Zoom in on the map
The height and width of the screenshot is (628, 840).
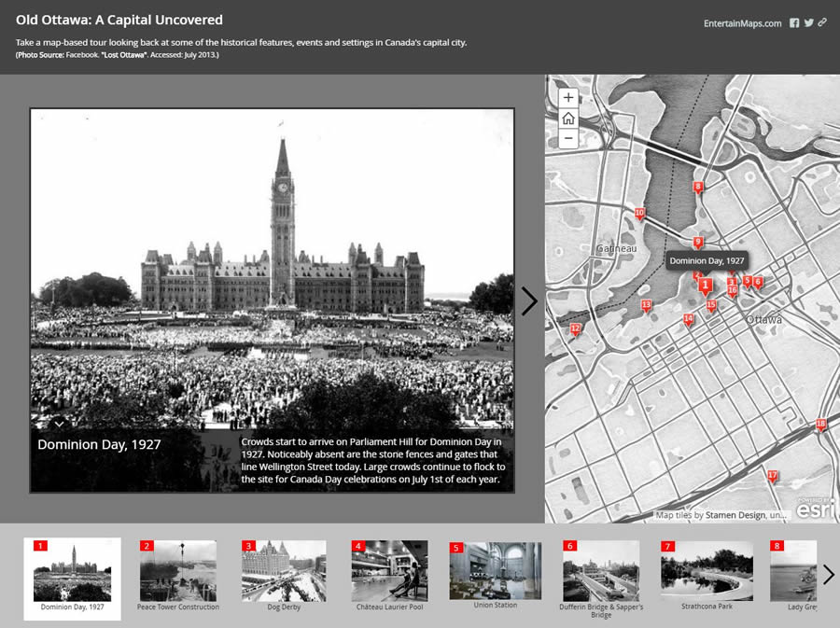pos(567,97)
